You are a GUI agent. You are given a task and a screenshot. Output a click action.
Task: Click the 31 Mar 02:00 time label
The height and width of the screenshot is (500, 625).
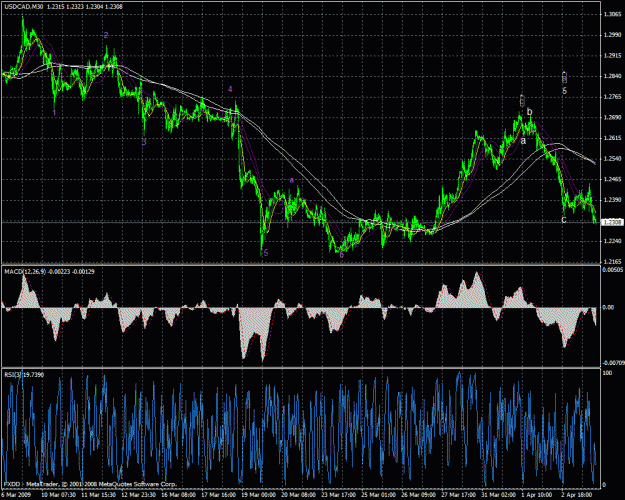(x=497, y=494)
